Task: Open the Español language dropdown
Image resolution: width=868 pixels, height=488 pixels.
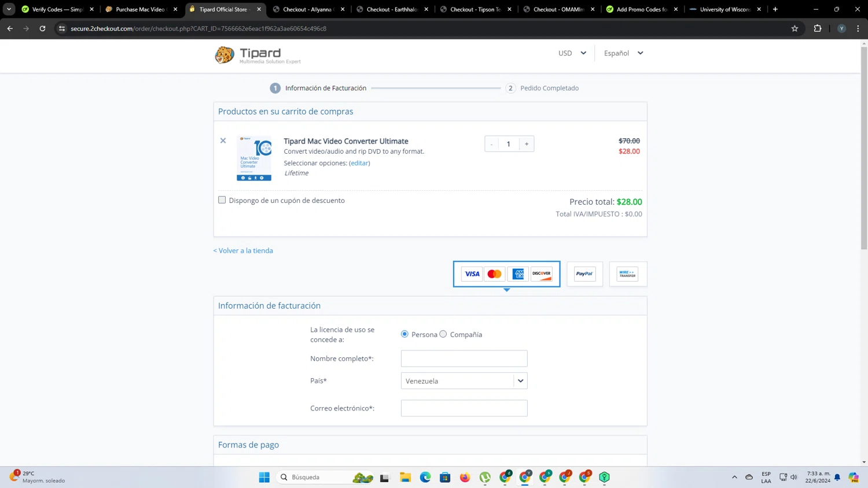Action: tap(623, 53)
